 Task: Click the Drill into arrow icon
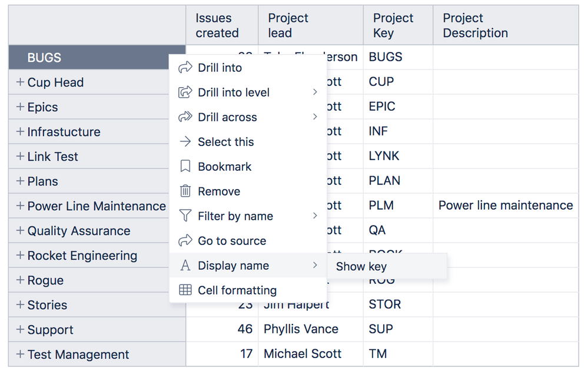tap(185, 68)
